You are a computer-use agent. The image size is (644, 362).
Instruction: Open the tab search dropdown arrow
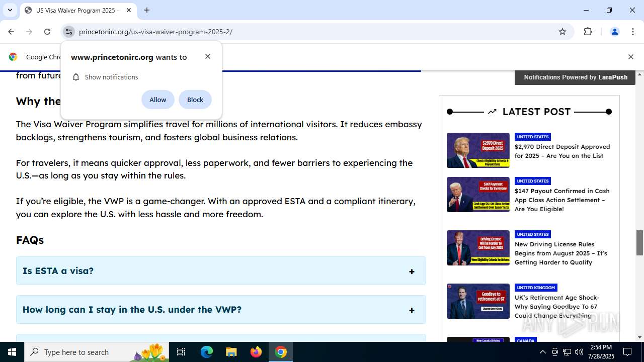coord(10,10)
